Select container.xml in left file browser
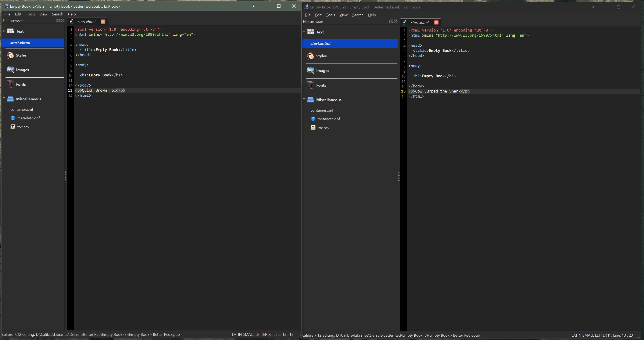This screenshot has height=340, width=644. pos(21,109)
